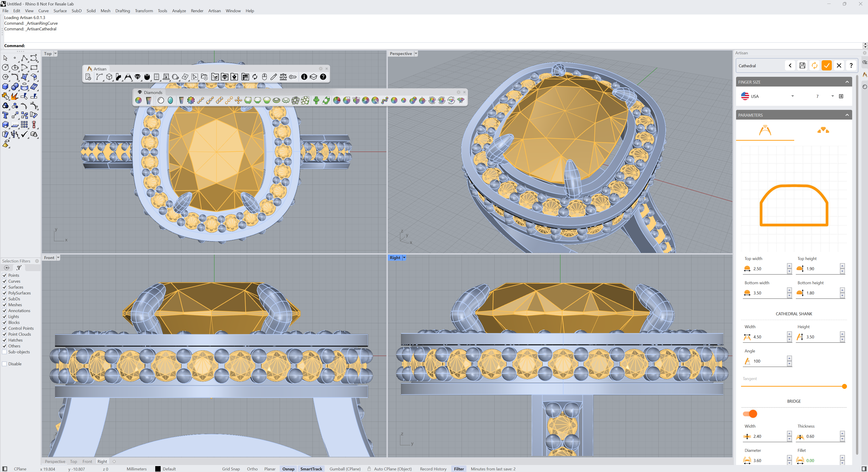Click the info 'i' icon in Artisan toolbar
868x472 pixels.
pyautogui.click(x=304, y=77)
